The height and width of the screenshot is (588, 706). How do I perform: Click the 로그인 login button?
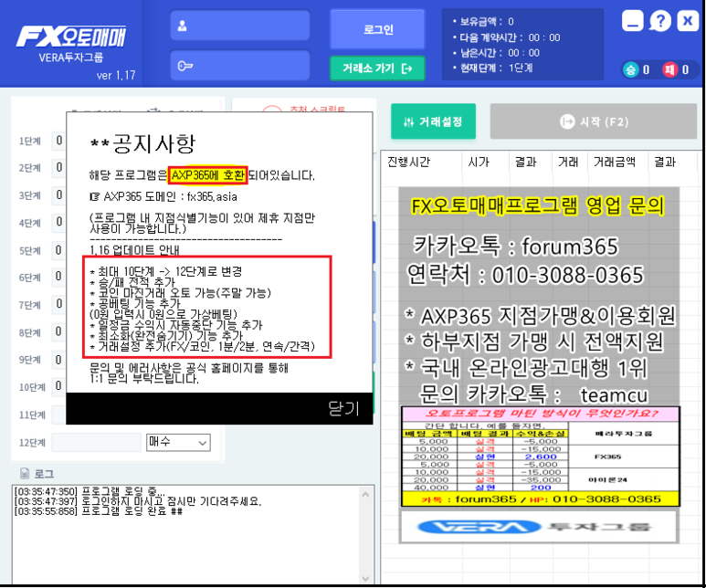point(378,30)
